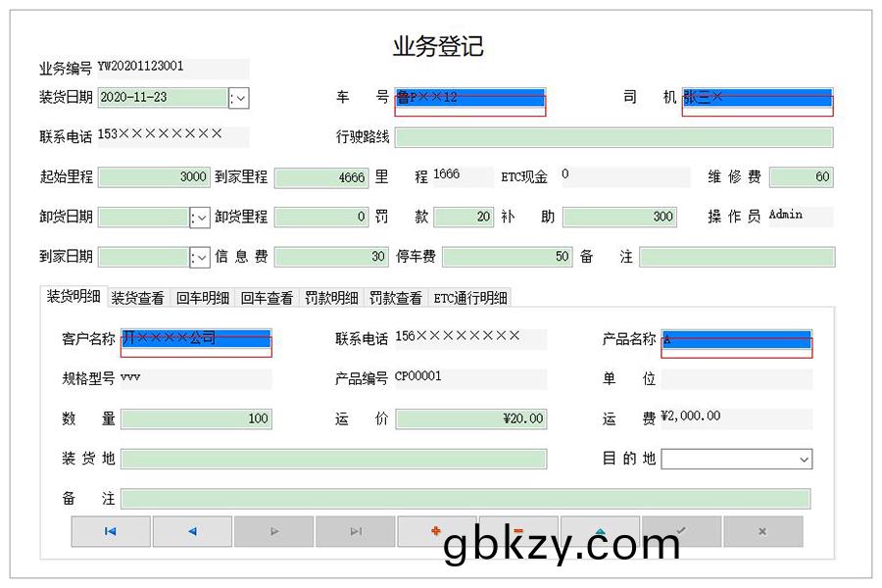Click the highlighted 车号 field showing 鲁P××12
Image resolution: width=882 pixels, height=588 pixels.
coord(468,98)
